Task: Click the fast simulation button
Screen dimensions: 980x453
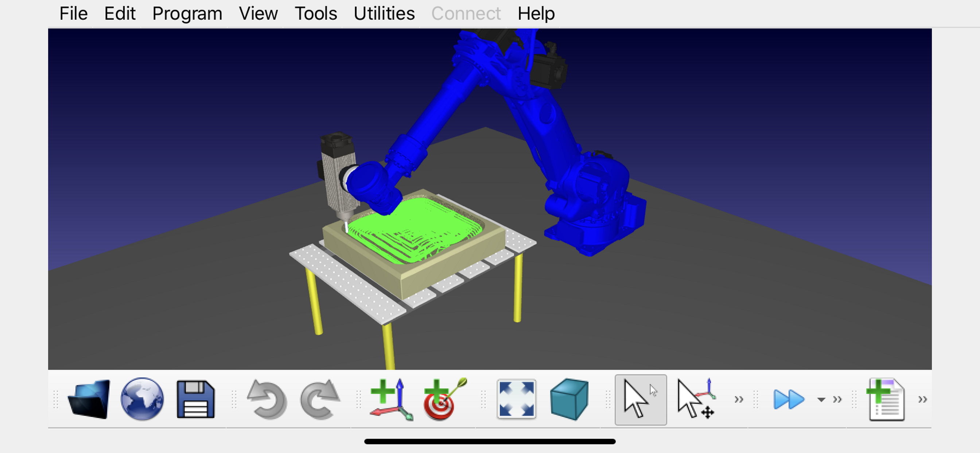Action: [789, 399]
